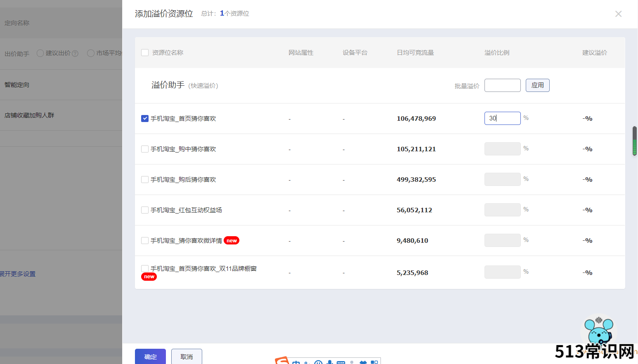Cancel with the 取消 button
638x364 pixels.
point(187,357)
